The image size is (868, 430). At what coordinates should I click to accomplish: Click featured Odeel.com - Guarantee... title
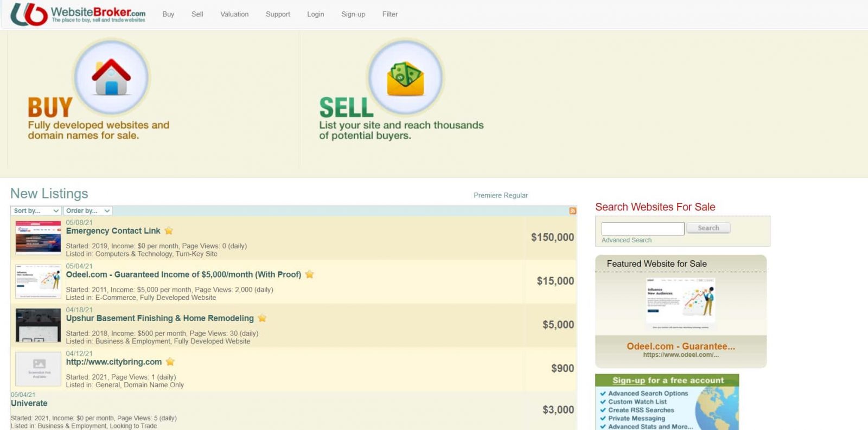pos(681,346)
